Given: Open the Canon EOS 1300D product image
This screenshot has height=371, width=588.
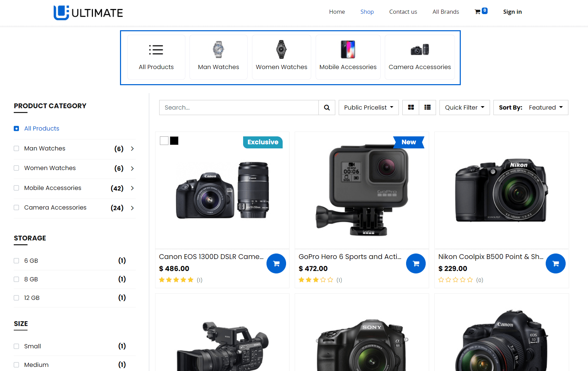Looking at the screenshot, I should coord(222,190).
